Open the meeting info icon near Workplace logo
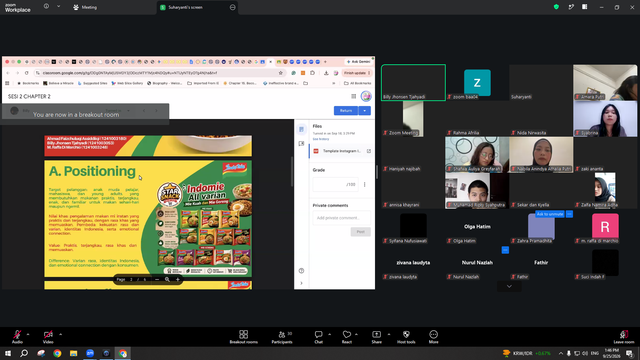This screenshot has height=360, width=640. coord(46,6)
